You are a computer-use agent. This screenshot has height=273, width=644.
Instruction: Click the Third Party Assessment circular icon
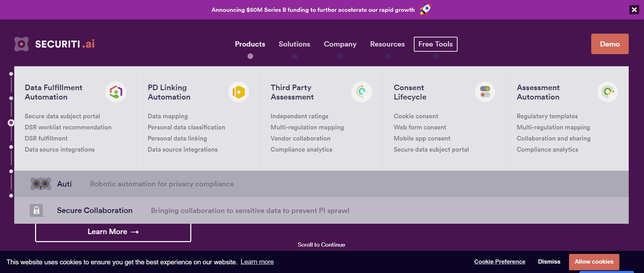(362, 92)
